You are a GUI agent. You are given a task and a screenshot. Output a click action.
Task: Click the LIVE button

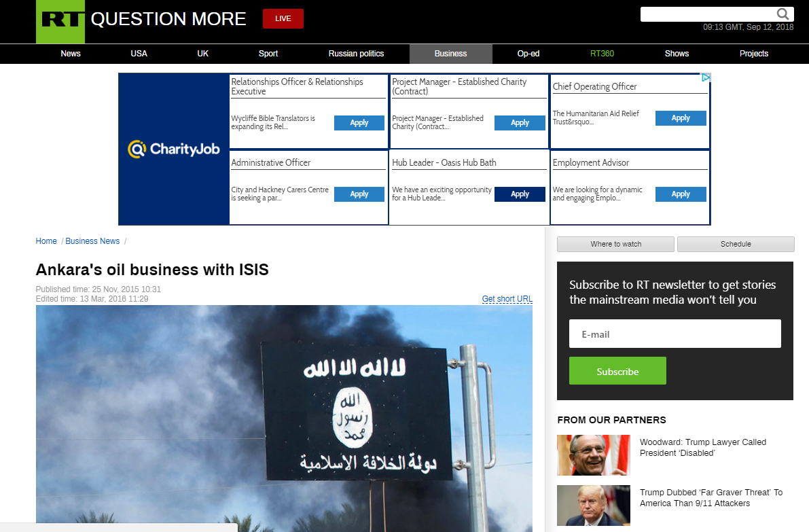tap(283, 18)
